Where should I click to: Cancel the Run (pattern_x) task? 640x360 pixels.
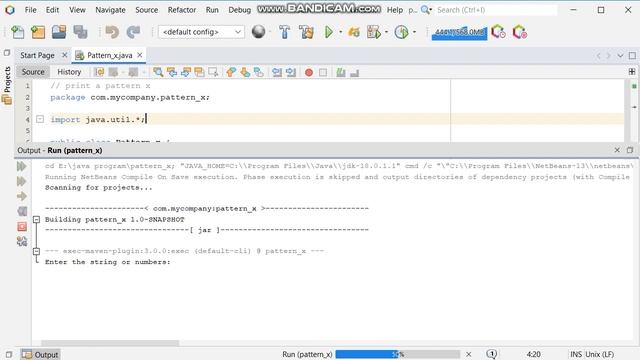click(469, 354)
